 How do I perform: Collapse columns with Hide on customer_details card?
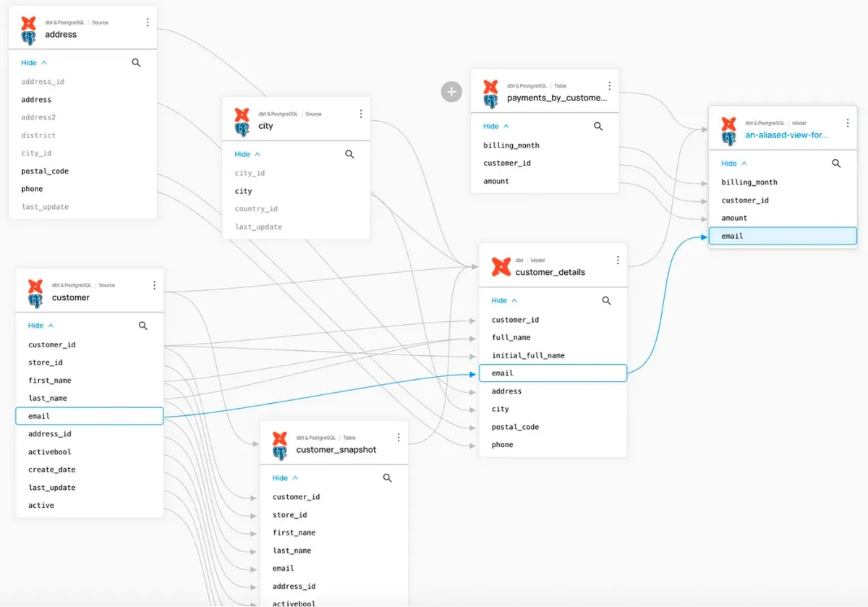click(504, 300)
